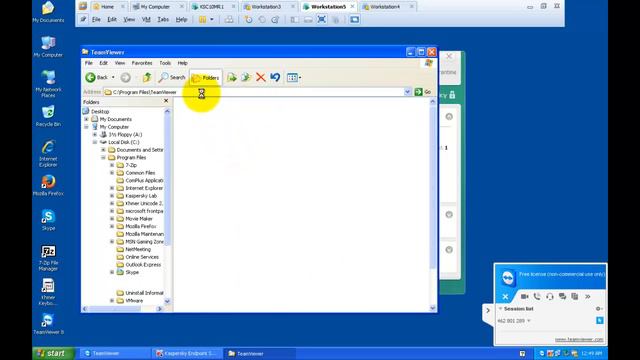Go back using Explorer's Back button
Screen dimensions: 640x360
click(x=96, y=77)
